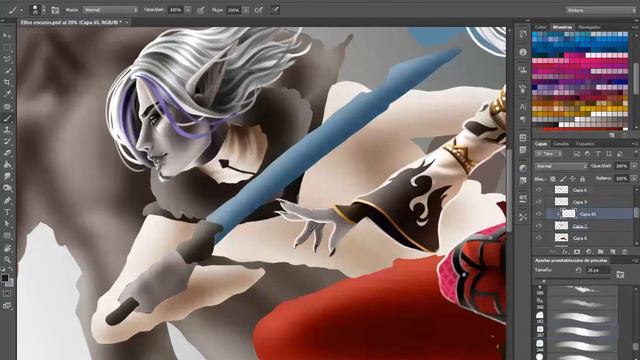This screenshot has height=360, width=640.
Task: Hide layer Capa 6
Action: point(539,190)
